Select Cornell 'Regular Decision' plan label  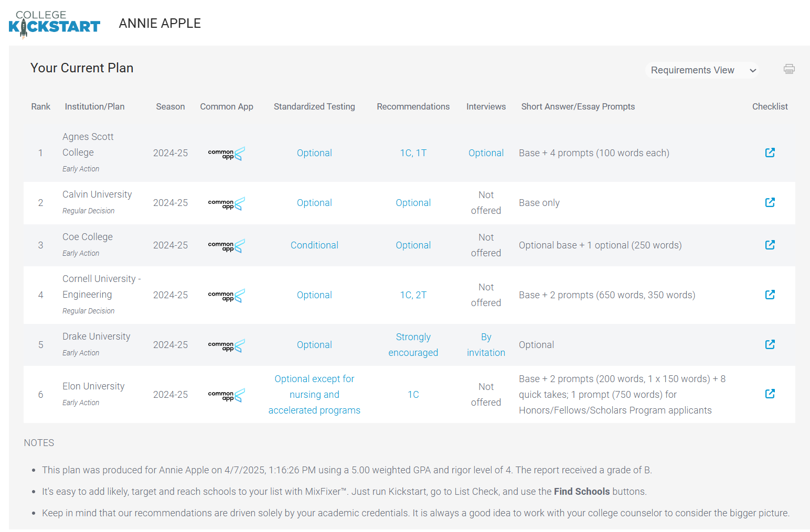click(x=88, y=311)
